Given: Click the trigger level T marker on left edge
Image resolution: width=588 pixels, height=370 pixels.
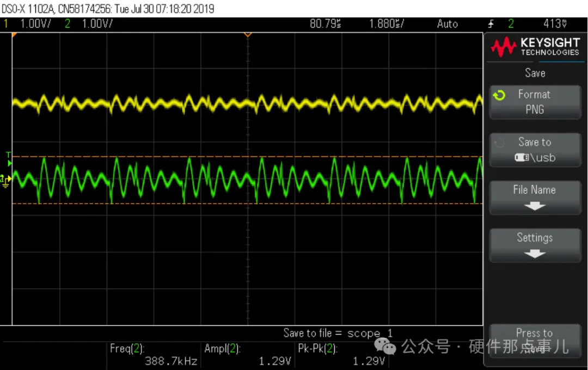Looking at the screenshot, I should [8, 158].
